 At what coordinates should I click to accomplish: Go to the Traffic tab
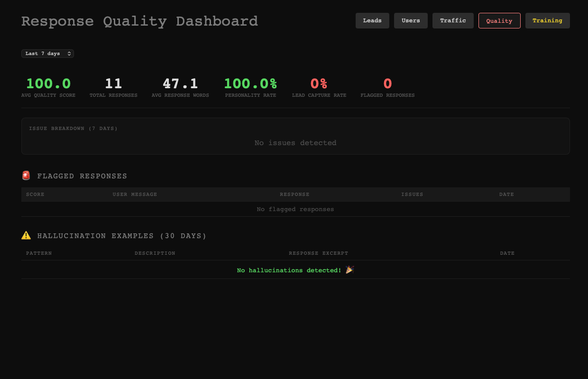point(453,20)
